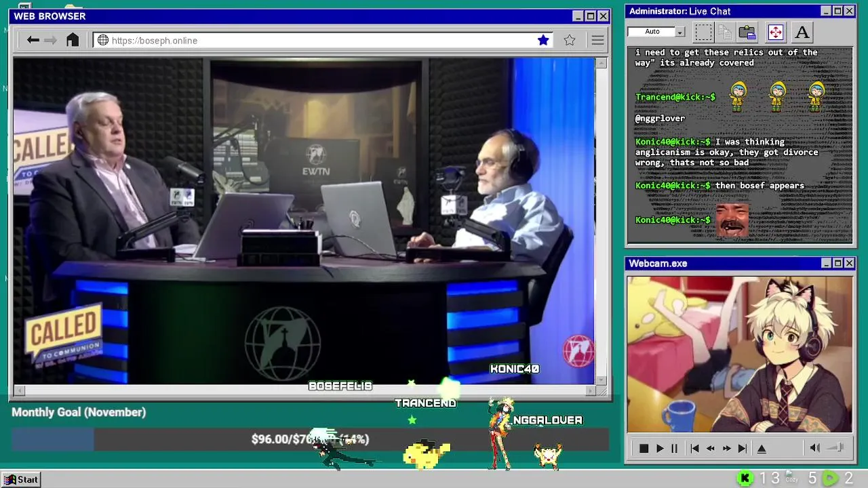Go back with the browser back arrow

coord(33,40)
